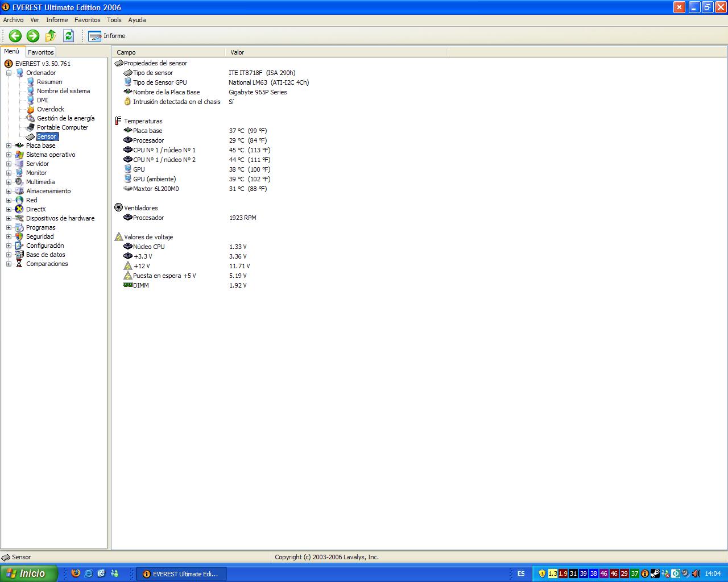
Task: Click the Dispositivos de hardware icon
Action: click(19, 218)
